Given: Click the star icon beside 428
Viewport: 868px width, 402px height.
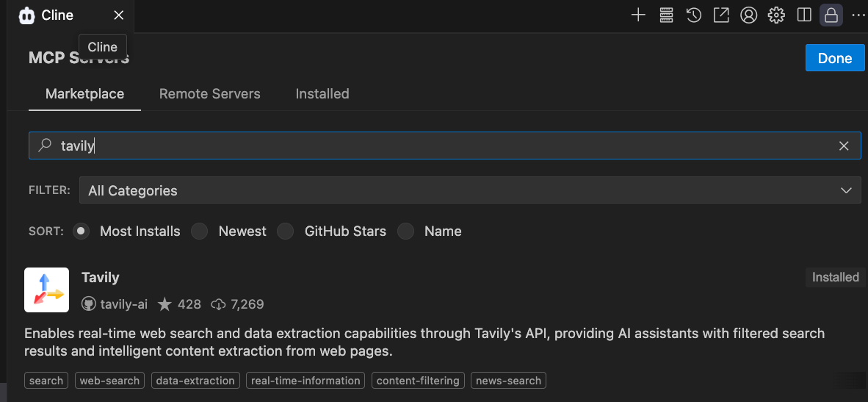Looking at the screenshot, I should 164,304.
